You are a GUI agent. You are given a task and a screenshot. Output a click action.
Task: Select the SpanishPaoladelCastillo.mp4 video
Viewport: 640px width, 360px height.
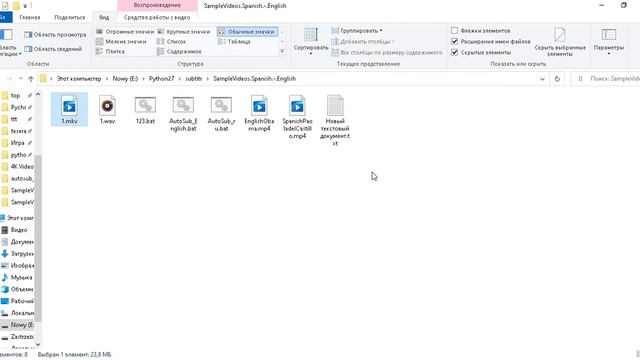pyautogui.click(x=297, y=117)
